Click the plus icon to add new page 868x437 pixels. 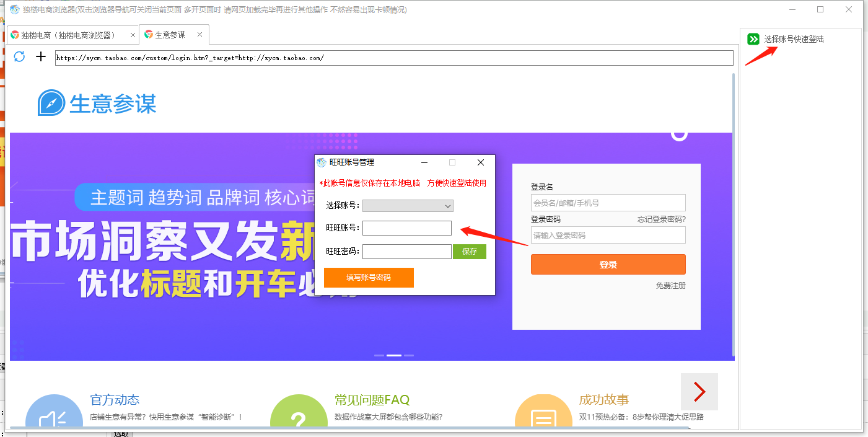point(41,57)
